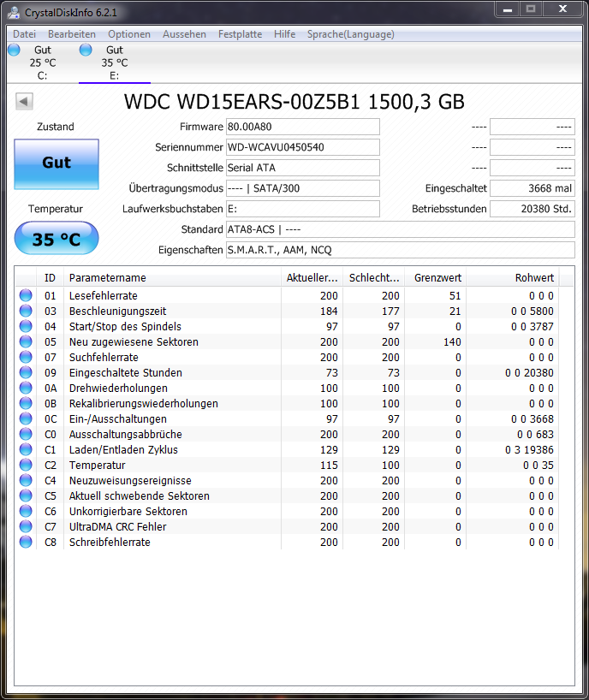This screenshot has height=700, width=589.
Task: Click the drive title WDC WD15EARS-00Z5B1
Action: pos(241,102)
